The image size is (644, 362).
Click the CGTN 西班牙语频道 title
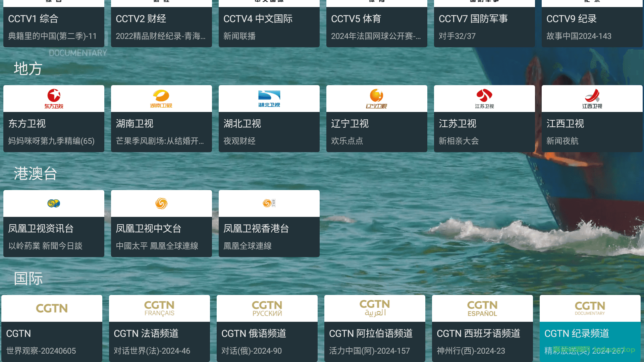(479, 334)
